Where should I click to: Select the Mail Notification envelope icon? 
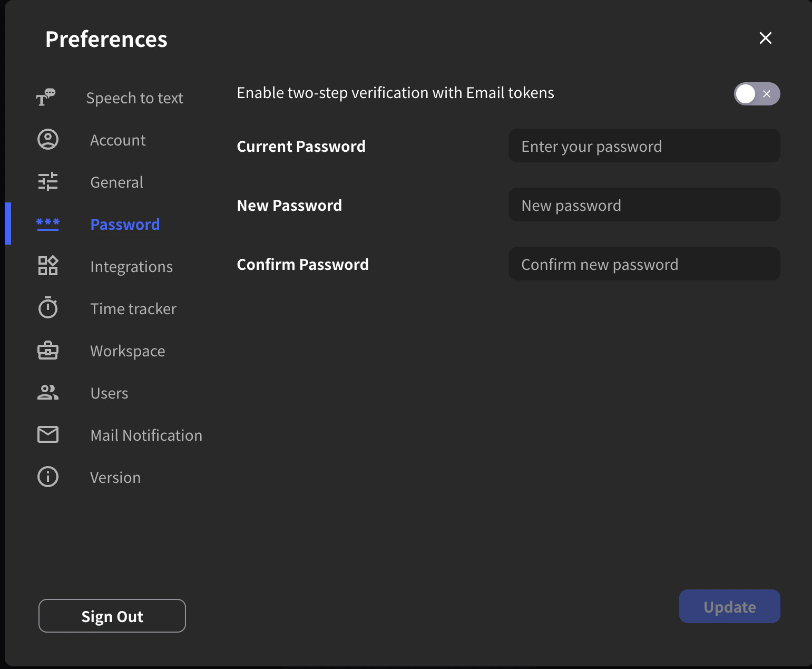pyautogui.click(x=47, y=434)
